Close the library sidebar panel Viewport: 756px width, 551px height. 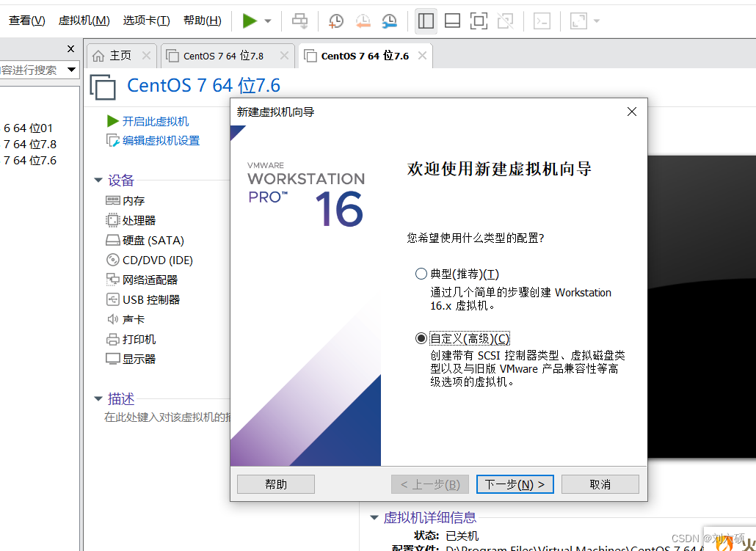(71, 48)
